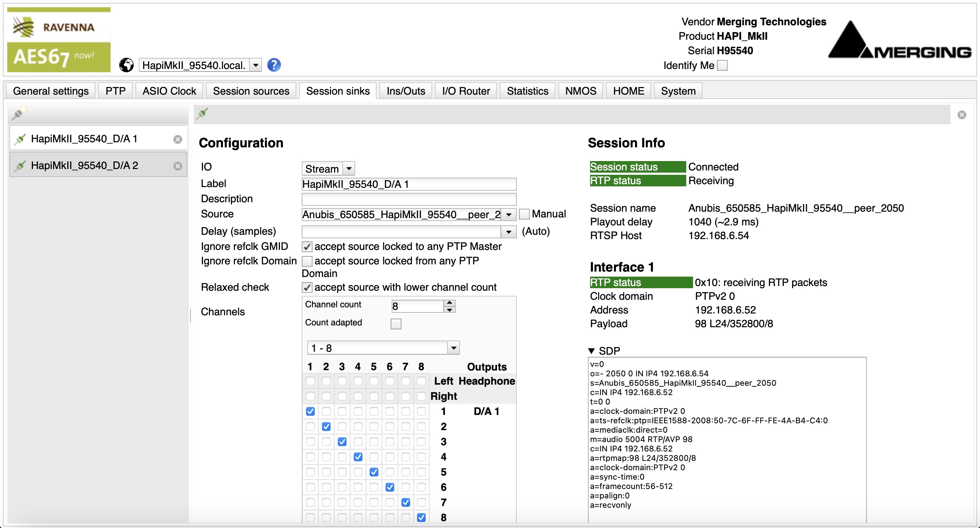Click inside the SDP text box
Image resolution: width=980 pixels, height=528 pixels.
(x=727, y=440)
